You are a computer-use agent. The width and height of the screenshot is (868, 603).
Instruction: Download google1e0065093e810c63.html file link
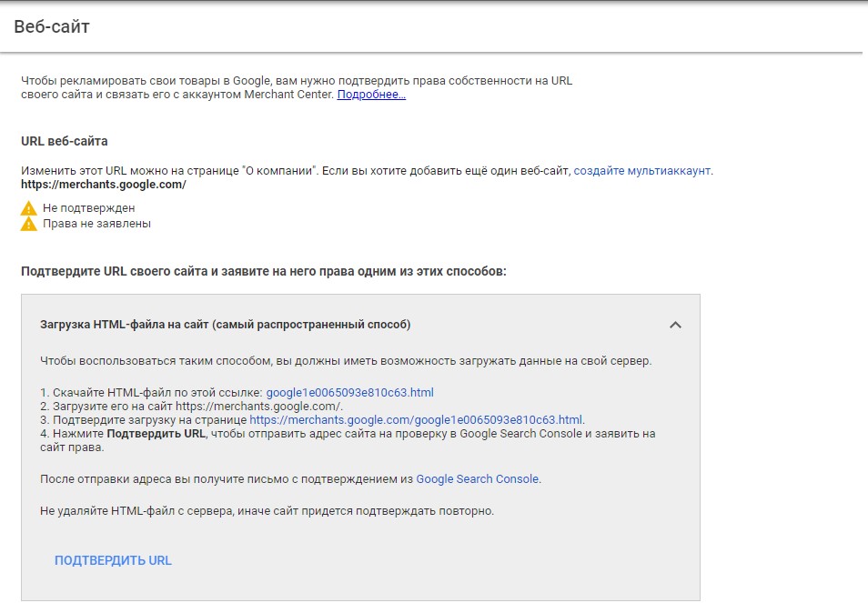coord(350,393)
